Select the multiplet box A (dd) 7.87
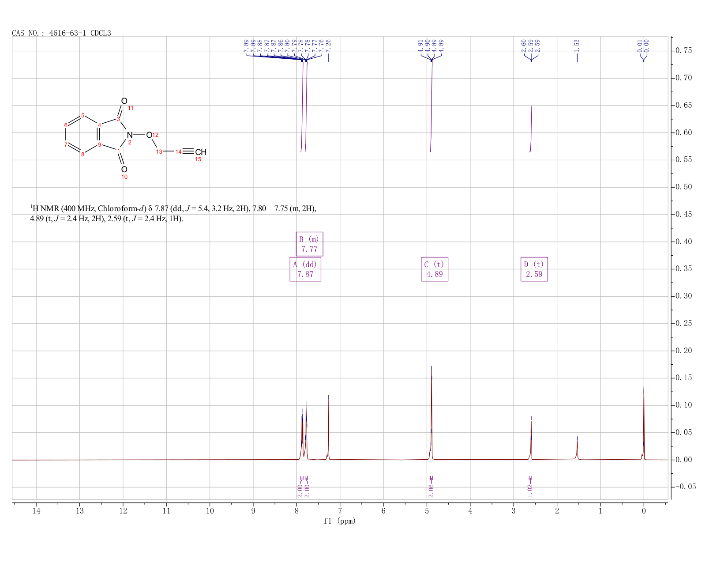Viewport: 728px width, 563px height. 305,269
